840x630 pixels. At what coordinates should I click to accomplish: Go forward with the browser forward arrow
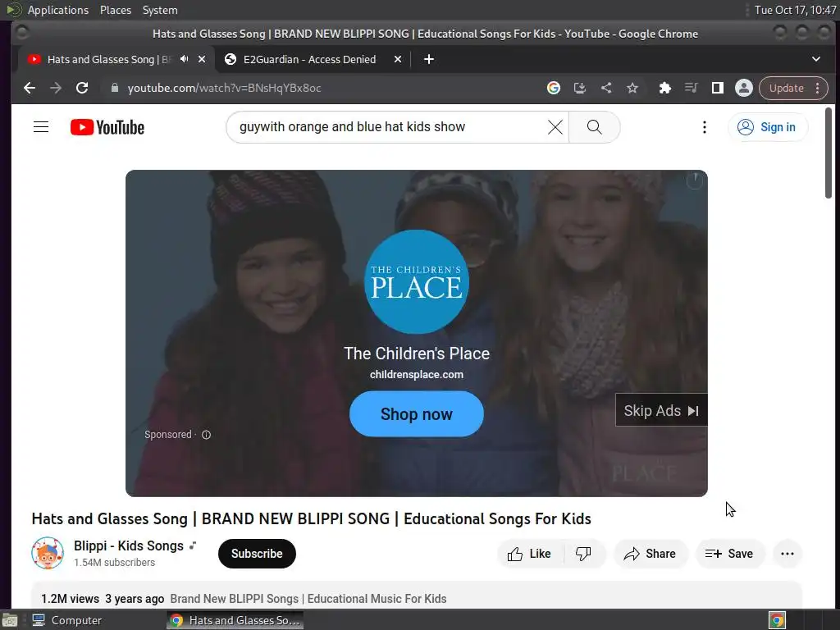pyautogui.click(x=56, y=88)
